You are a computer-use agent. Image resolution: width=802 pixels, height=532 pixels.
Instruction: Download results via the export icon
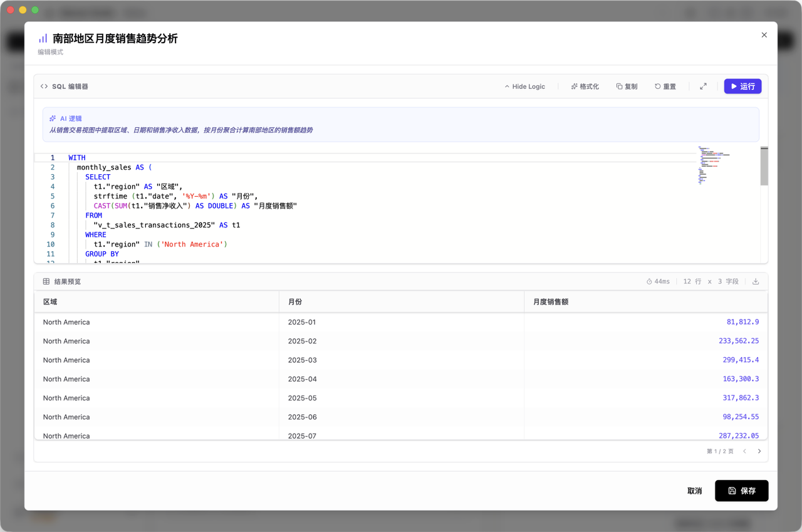[756, 281]
